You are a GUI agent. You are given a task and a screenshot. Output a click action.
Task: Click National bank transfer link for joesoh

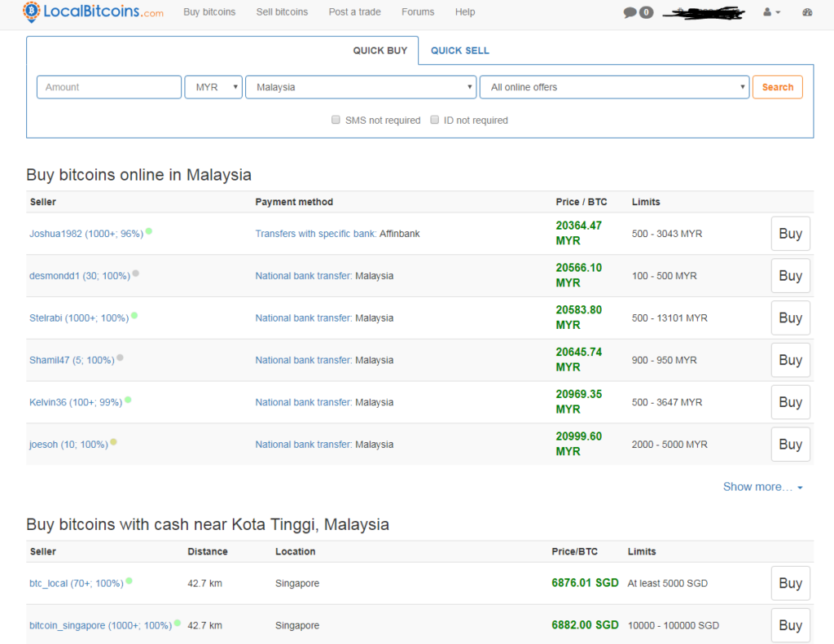coord(304,444)
